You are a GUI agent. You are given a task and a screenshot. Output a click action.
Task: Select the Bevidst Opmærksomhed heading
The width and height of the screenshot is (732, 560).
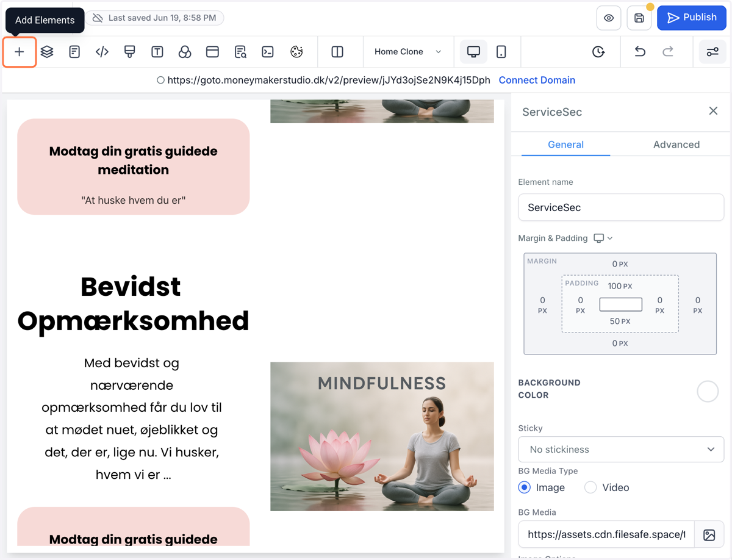click(133, 304)
